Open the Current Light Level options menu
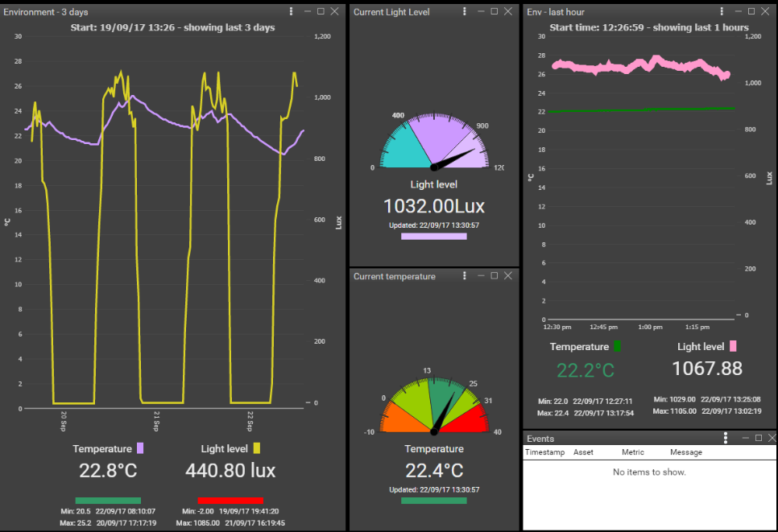Image resolution: width=778 pixels, height=532 pixels. coord(465,10)
